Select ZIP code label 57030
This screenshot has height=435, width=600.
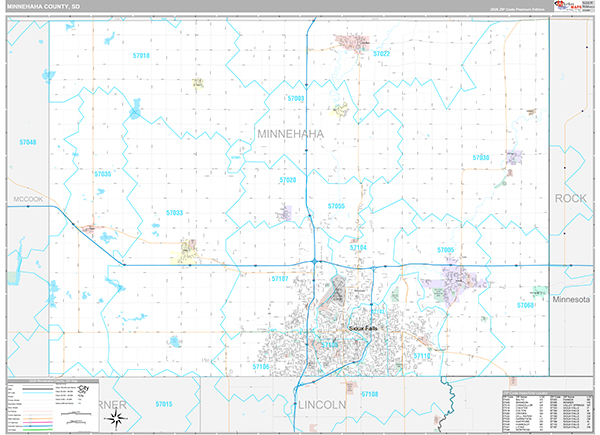point(480,158)
